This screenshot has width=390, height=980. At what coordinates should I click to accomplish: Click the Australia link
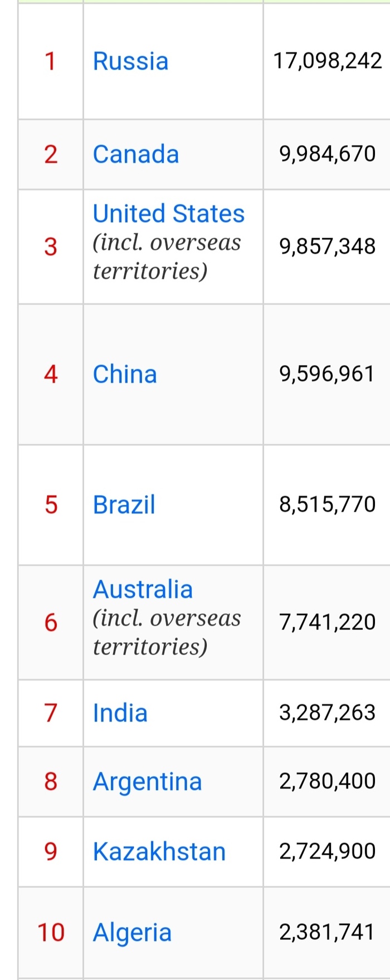[143, 589]
